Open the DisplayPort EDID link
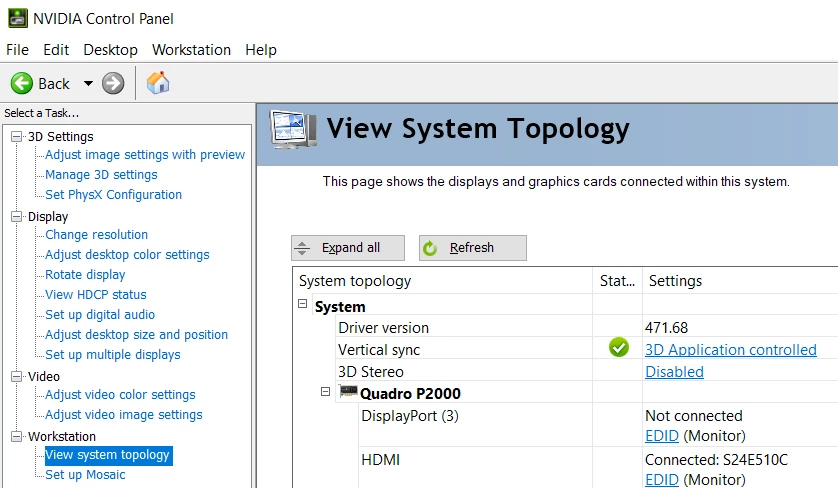Viewport: 838px width, 488px height. pyautogui.click(x=662, y=436)
